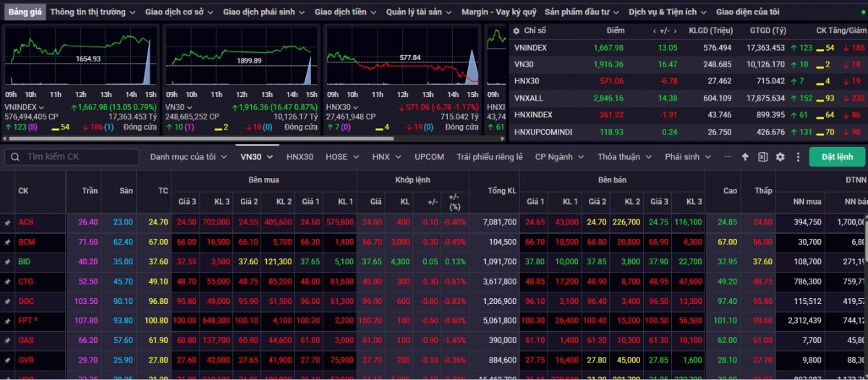
Task: Click the CTG stock symbol link
Action: [26, 282]
